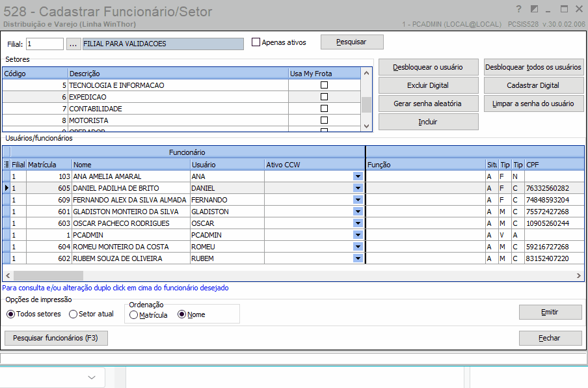Expand the bottom-left chevron dropdown
Image resolution: width=588 pixels, height=388 pixels.
click(92, 378)
